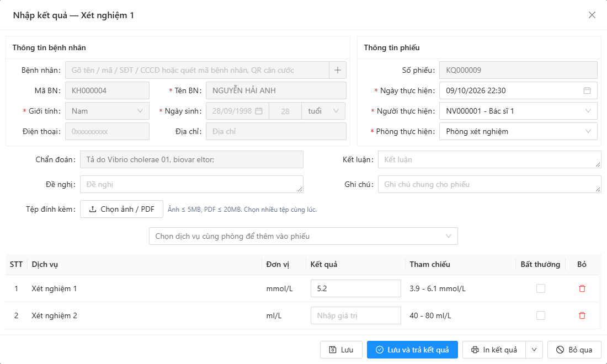The height and width of the screenshot is (364, 607).
Task: Click reference text 3.9 - 6.1 mmol/L
Action: tap(438, 288)
